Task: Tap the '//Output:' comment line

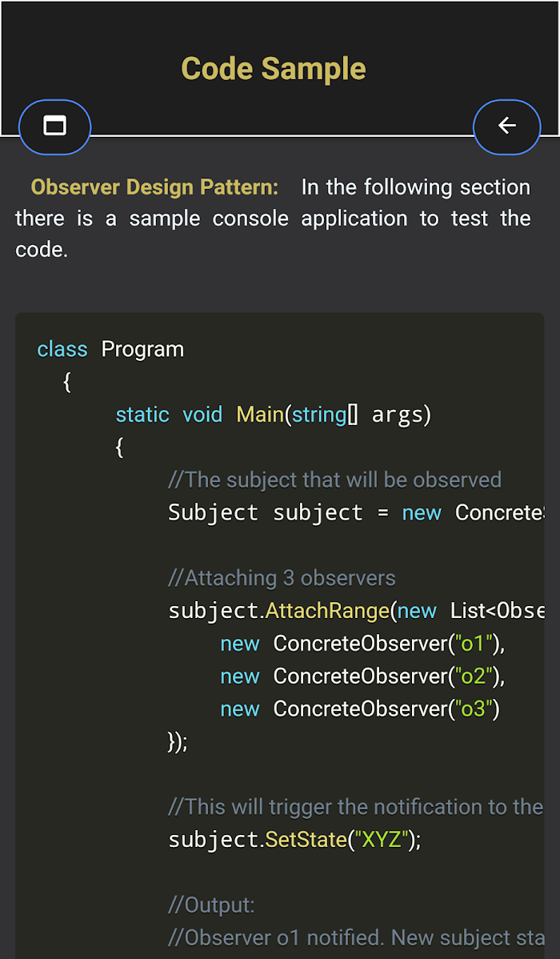Action: [211, 905]
